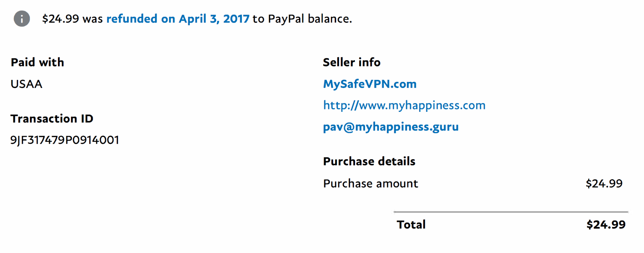This screenshot has height=253, width=644.
Task: Open the MySafeVPN.com seller link
Action: 370,84
